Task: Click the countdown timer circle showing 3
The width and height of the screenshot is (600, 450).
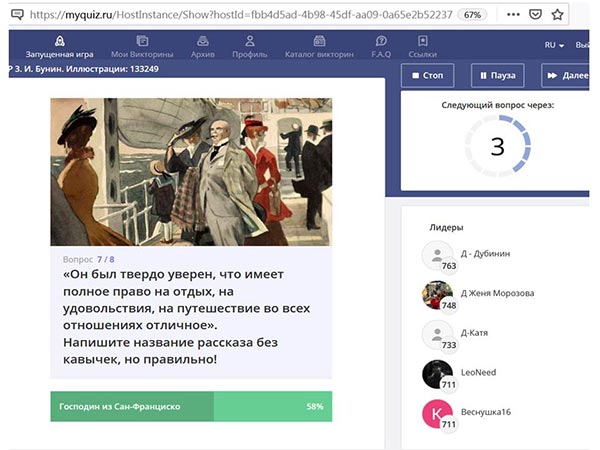Action: coord(497,147)
